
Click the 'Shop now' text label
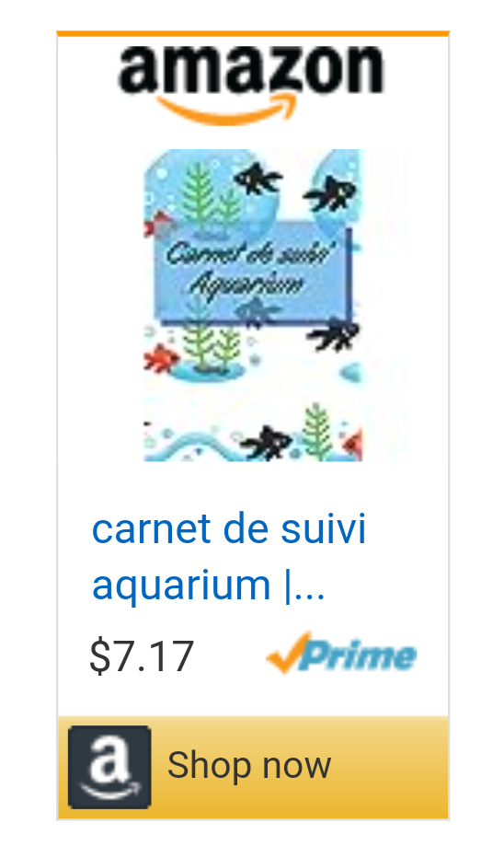[x=248, y=764]
